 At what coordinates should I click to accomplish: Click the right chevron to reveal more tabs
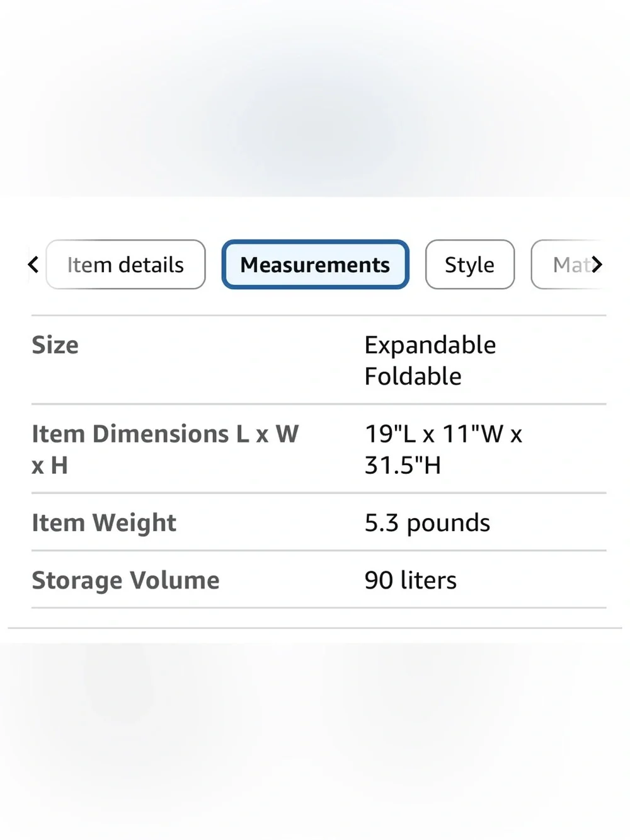tap(596, 265)
